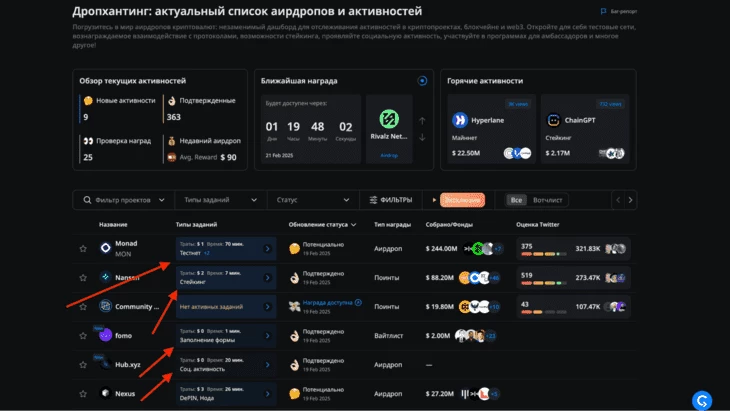This screenshot has width=730, height=411.
Task: Click the fomo purple logo icon
Action: click(106, 335)
